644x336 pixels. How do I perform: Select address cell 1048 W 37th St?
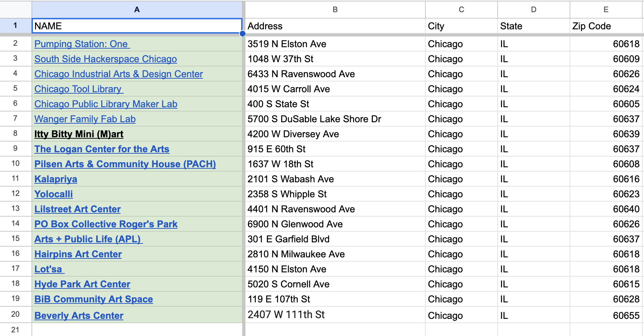(x=335, y=59)
